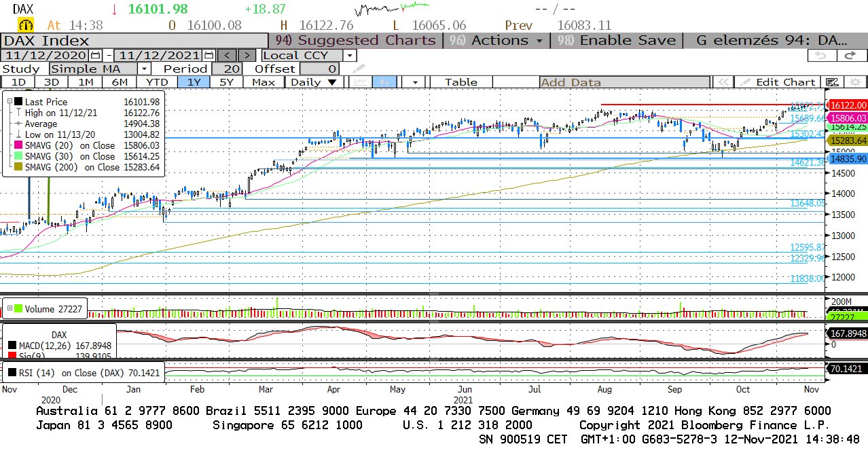
Task: Click the magenta 15806.03 axis label
Action: 848,117
